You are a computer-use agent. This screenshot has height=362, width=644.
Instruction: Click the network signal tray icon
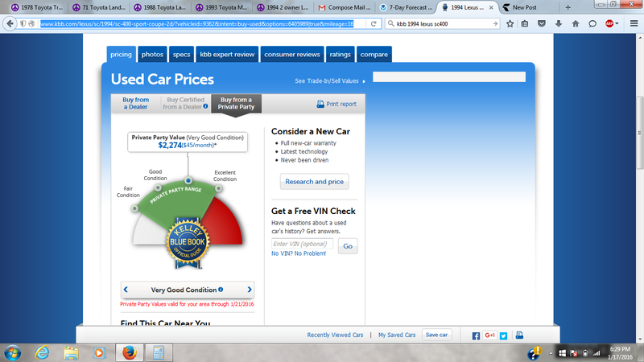click(597, 353)
